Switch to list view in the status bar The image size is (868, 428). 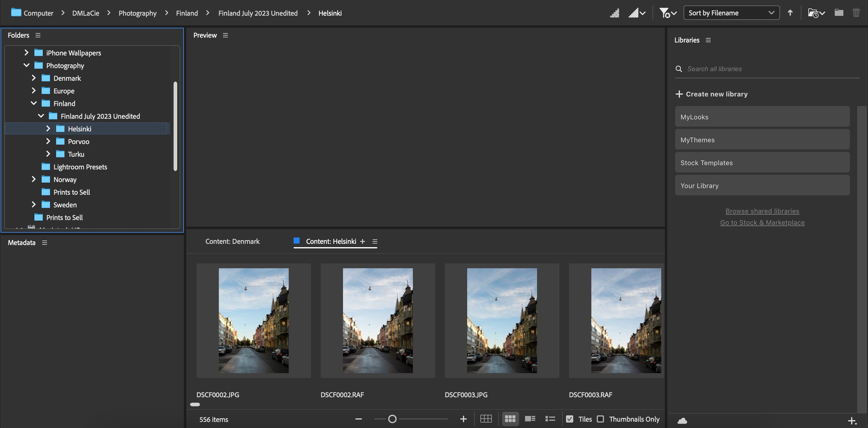549,419
